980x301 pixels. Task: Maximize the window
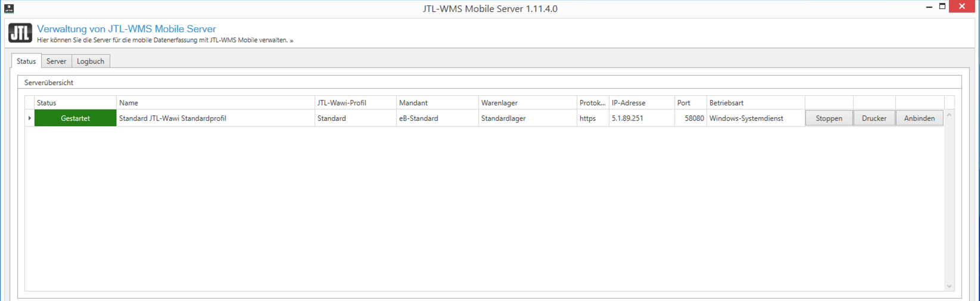click(942, 7)
